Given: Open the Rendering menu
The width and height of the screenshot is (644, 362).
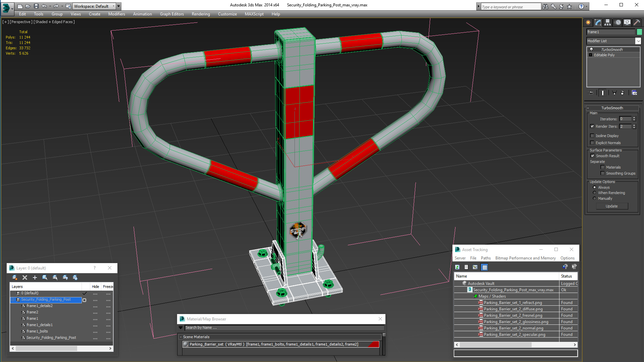Looking at the screenshot, I should tap(201, 14).
